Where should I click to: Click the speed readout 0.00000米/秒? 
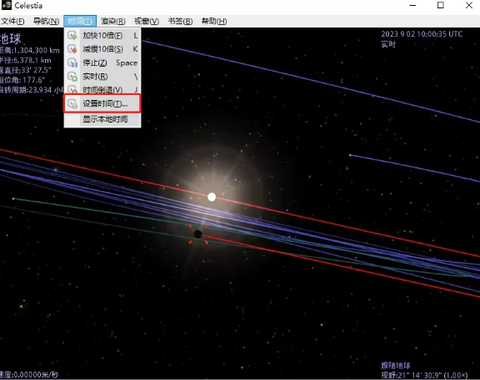(29, 375)
